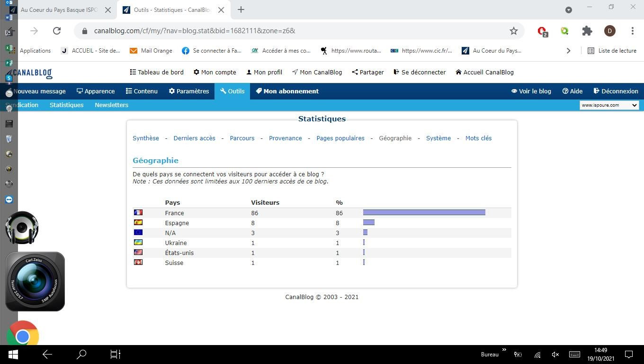644x364 pixels.
Task: Expand the www.ispoure.com blog selector
Action: [x=609, y=105]
